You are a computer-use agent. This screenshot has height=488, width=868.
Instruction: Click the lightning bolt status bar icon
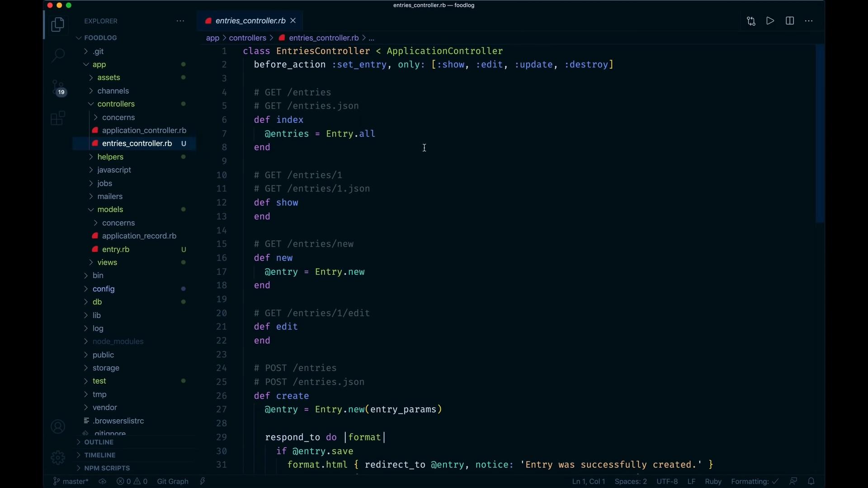click(x=203, y=482)
